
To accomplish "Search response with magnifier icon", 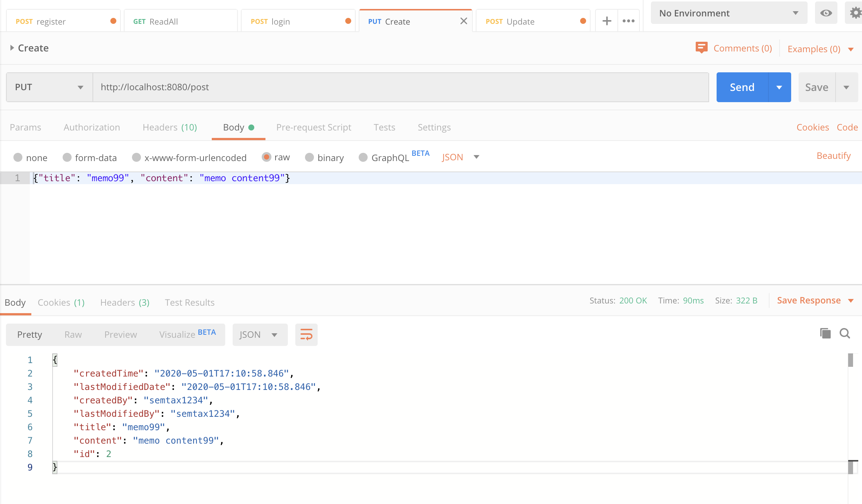I will [x=845, y=333].
